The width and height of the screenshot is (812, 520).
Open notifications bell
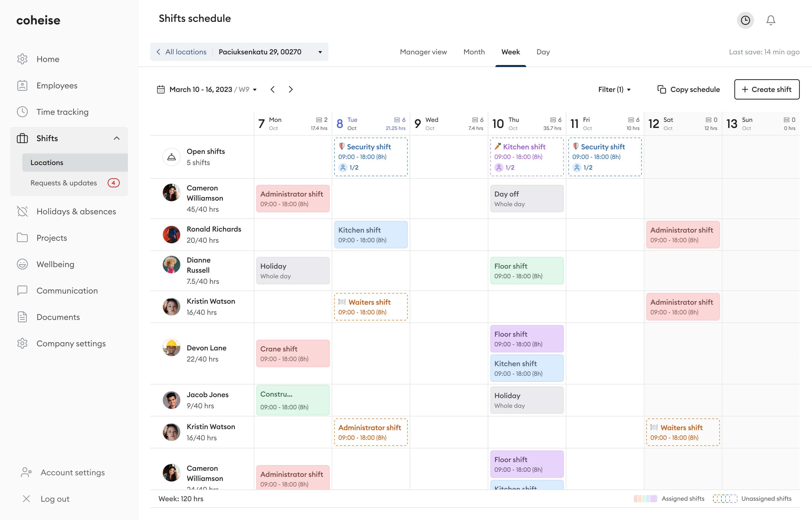click(771, 20)
